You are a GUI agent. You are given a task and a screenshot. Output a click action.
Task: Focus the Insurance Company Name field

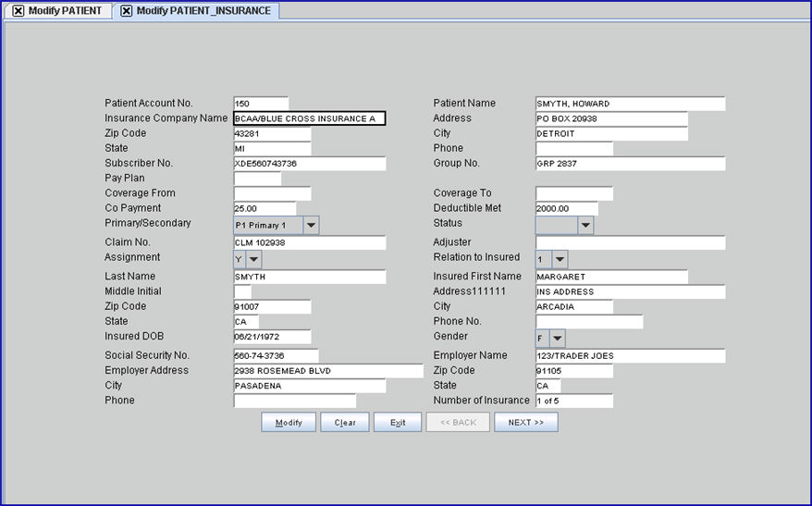(x=309, y=118)
